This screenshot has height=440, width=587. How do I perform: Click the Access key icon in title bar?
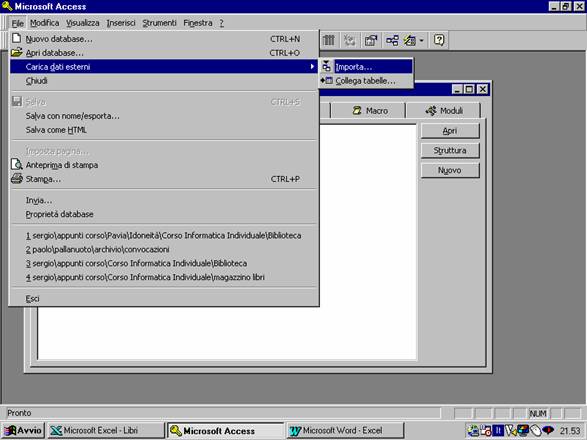click(x=7, y=6)
